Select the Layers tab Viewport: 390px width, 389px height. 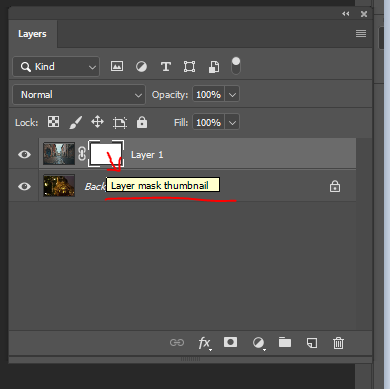pos(32,34)
